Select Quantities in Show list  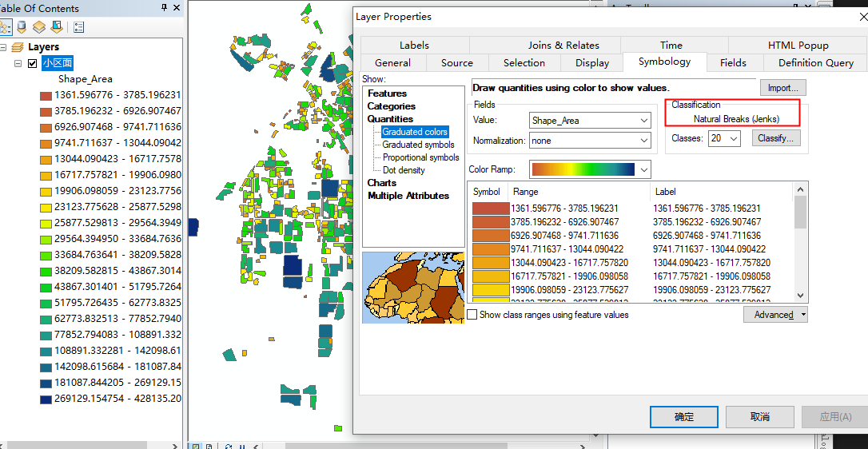pos(390,119)
